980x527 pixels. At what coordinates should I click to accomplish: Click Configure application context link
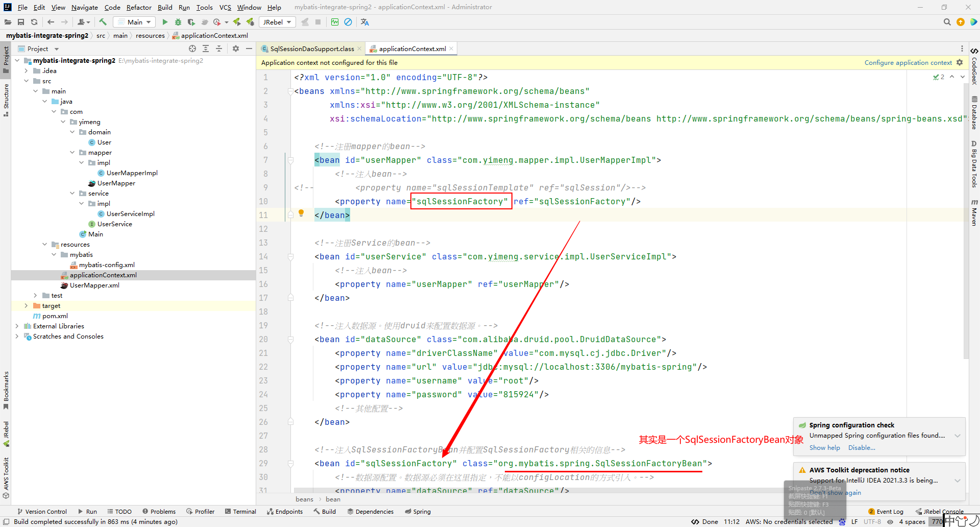[908, 62]
